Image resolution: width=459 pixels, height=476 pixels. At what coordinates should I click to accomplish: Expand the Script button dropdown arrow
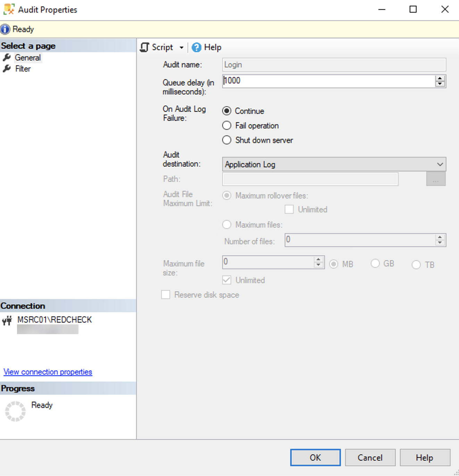182,48
